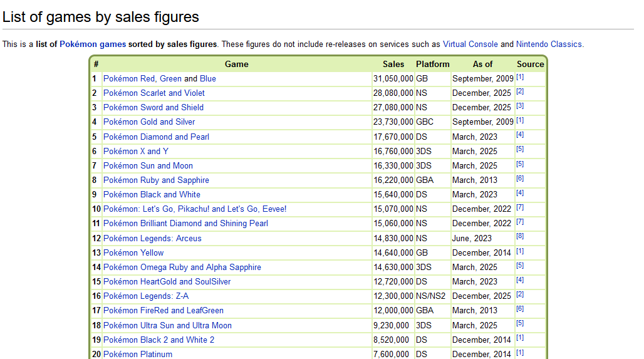Click the Game column header
This screenshot has height=359, width=644.
pos(237,64)
